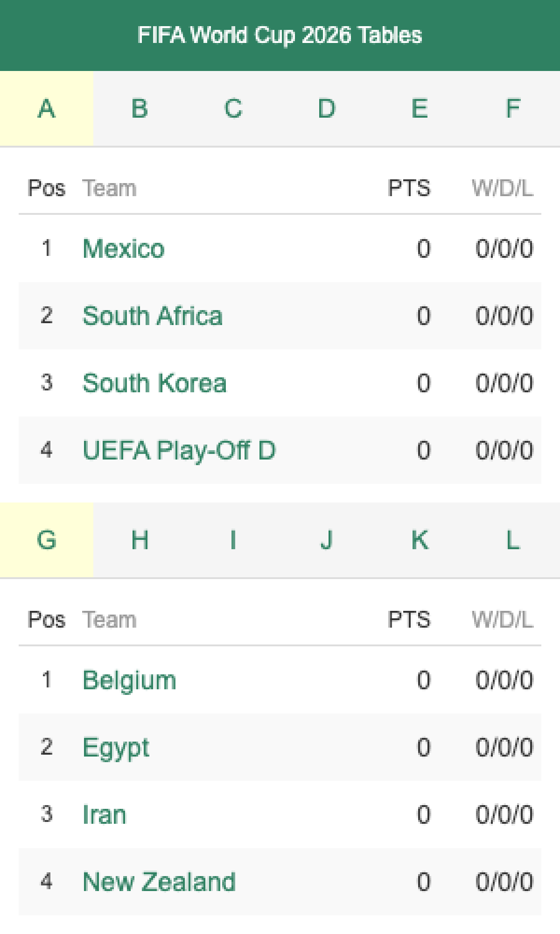This screenshot has width=560, height=934.
Task: Select Group K tab
Action: (420, 540)
